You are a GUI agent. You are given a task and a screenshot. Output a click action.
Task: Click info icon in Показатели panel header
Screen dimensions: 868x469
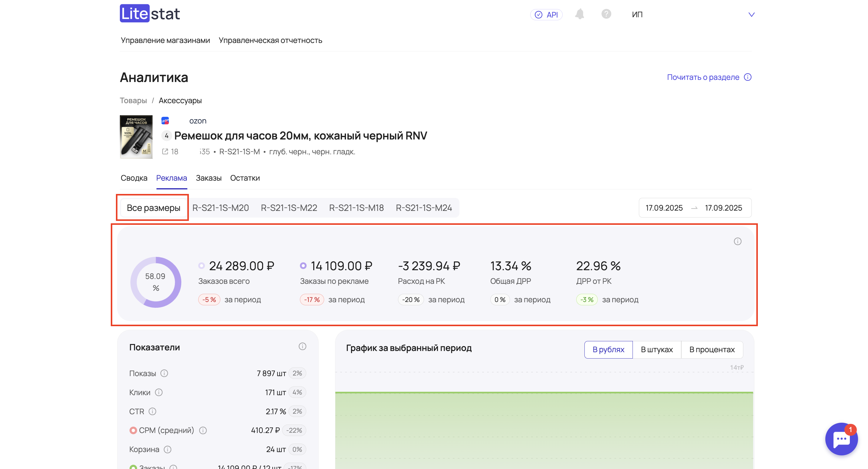(302, 346)
